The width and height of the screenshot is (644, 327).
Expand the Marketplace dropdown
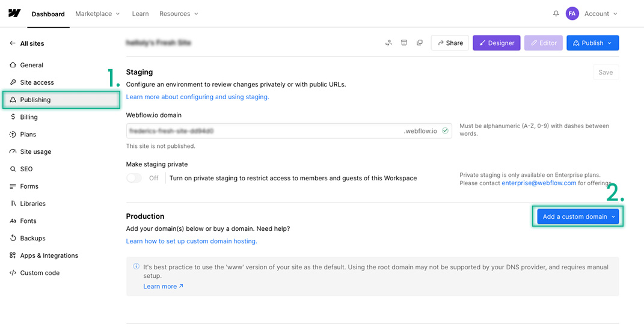pyautogui.click(x=98, y=14)
